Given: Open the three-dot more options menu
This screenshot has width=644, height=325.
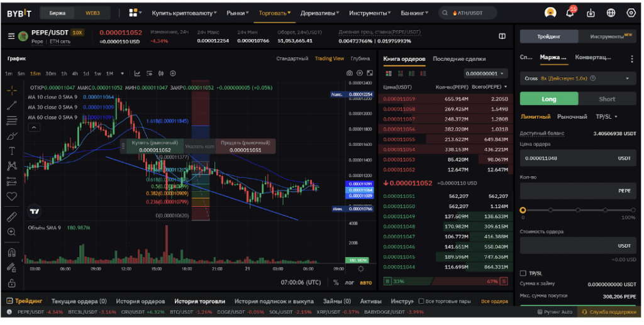Looking at the screenshot, I should coord(631,58).
